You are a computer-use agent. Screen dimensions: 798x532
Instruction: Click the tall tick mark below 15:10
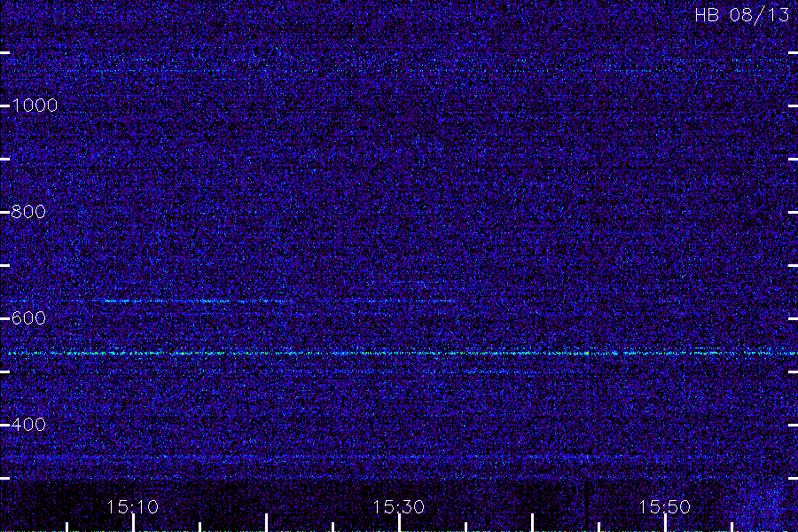pos(133,523)
